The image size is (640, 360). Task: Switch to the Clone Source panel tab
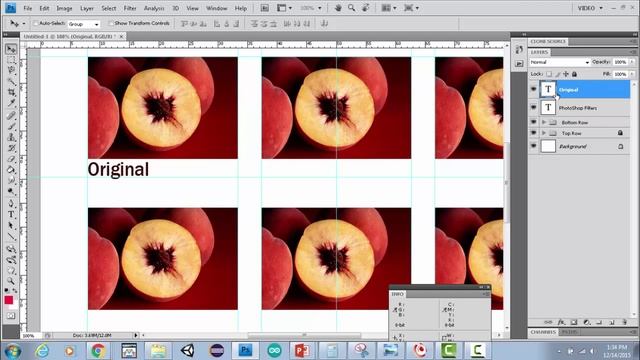click(x=548, y=42)
